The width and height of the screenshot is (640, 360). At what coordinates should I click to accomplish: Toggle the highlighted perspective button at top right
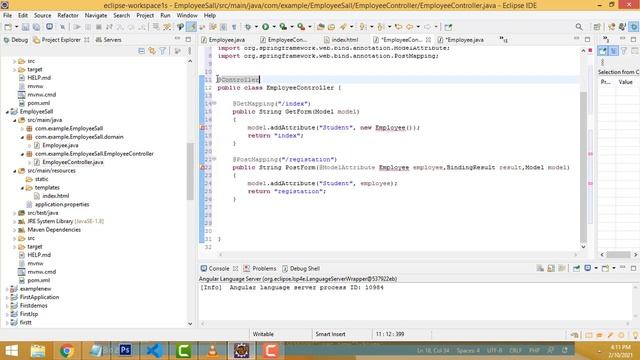tap(633, 27)
